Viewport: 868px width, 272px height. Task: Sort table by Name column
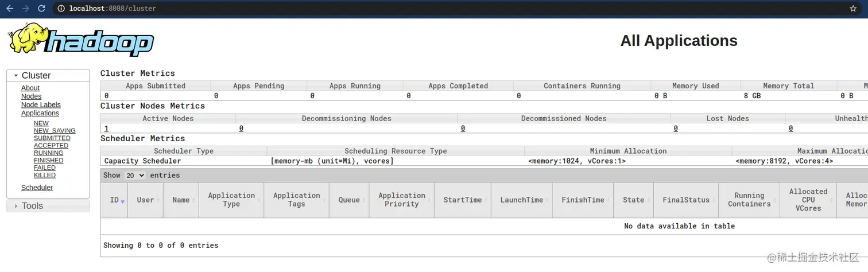(181, 200)
